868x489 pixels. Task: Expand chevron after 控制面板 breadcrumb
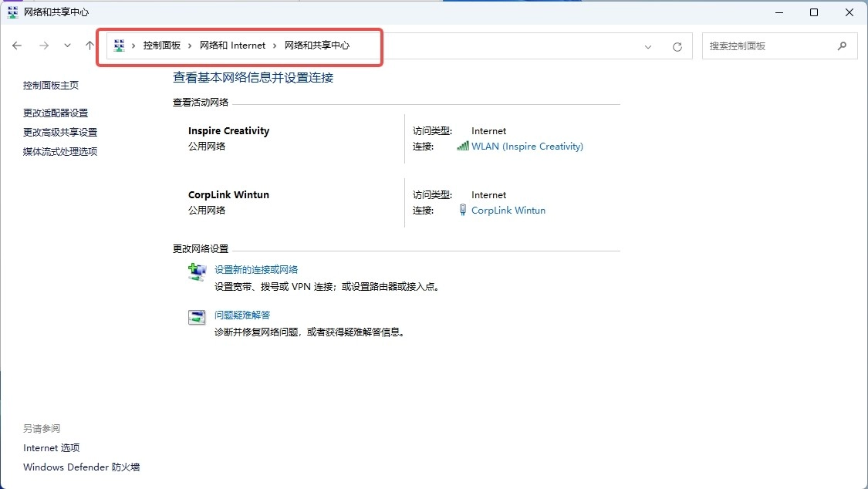click(x=190, y=46)
